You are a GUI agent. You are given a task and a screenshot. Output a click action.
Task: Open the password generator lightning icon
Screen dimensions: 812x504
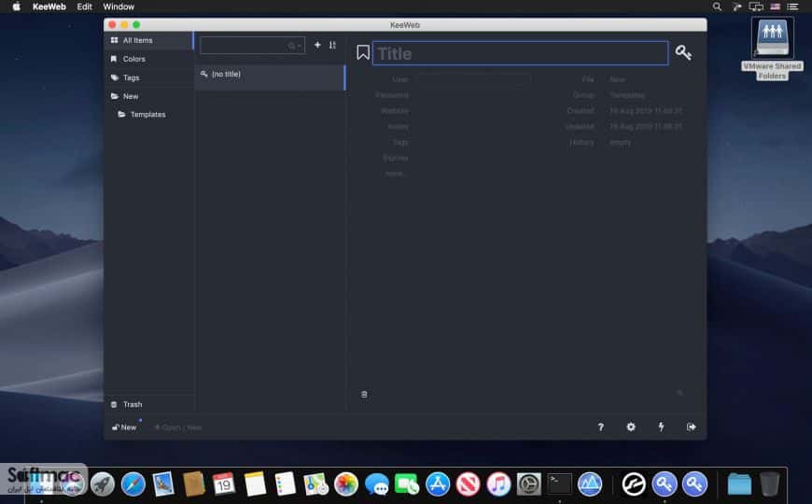coord(662,427)
